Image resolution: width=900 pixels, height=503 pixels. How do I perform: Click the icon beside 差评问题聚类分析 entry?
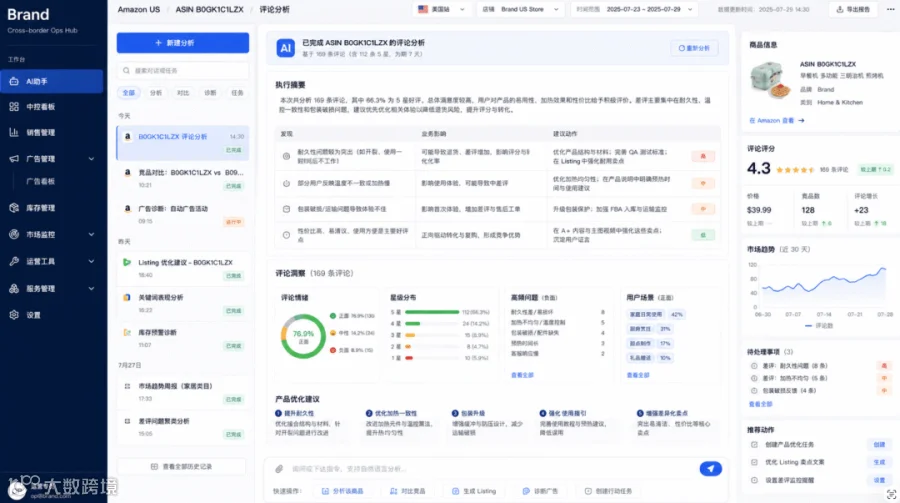(x=127, y=421)
